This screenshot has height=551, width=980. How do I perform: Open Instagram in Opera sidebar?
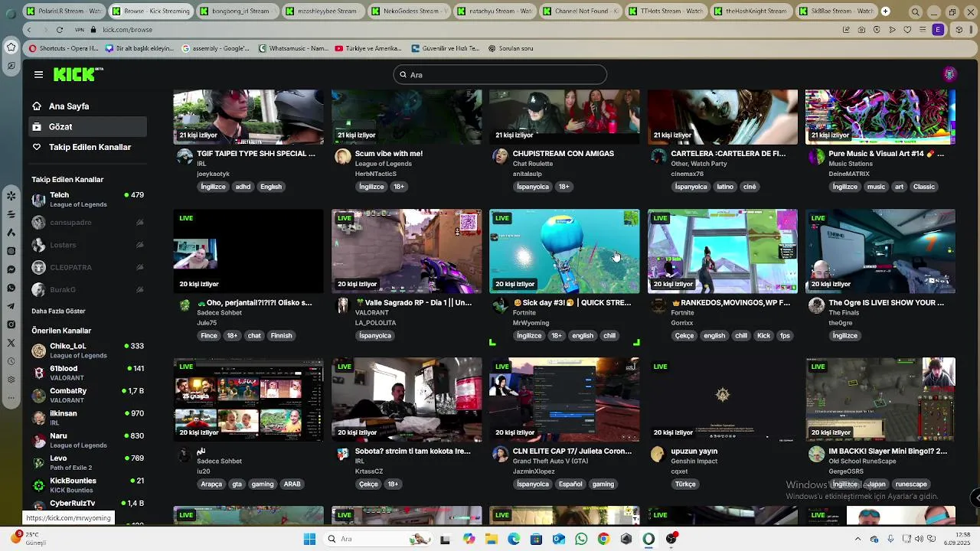click(11, 324)
